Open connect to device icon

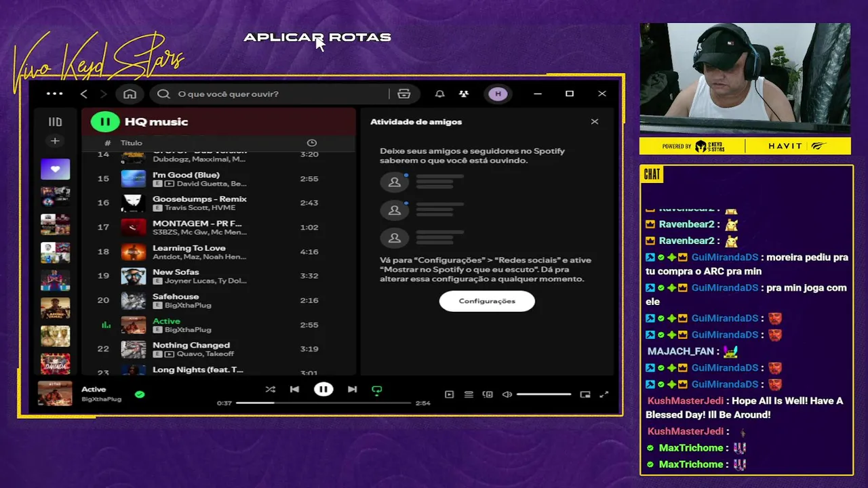(488, 394)
